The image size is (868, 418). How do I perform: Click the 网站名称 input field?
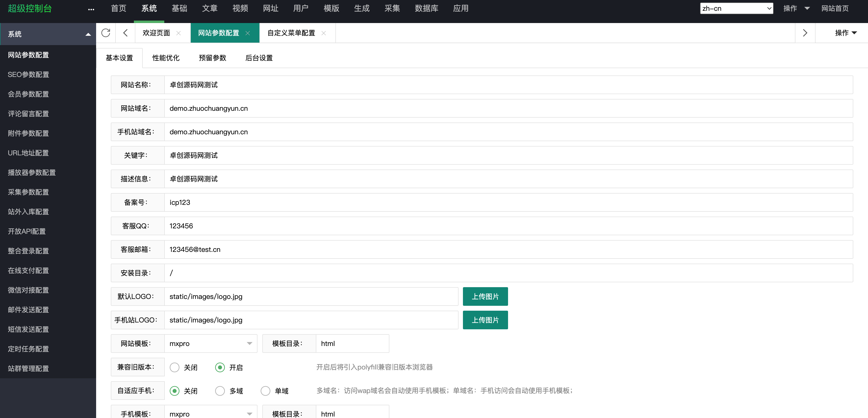click(x=509, y=85)
